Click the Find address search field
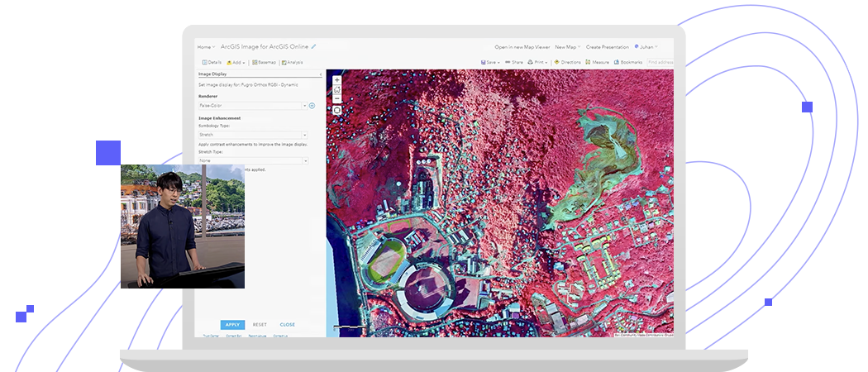Viewport: 868px width, 372px height. 660,62
